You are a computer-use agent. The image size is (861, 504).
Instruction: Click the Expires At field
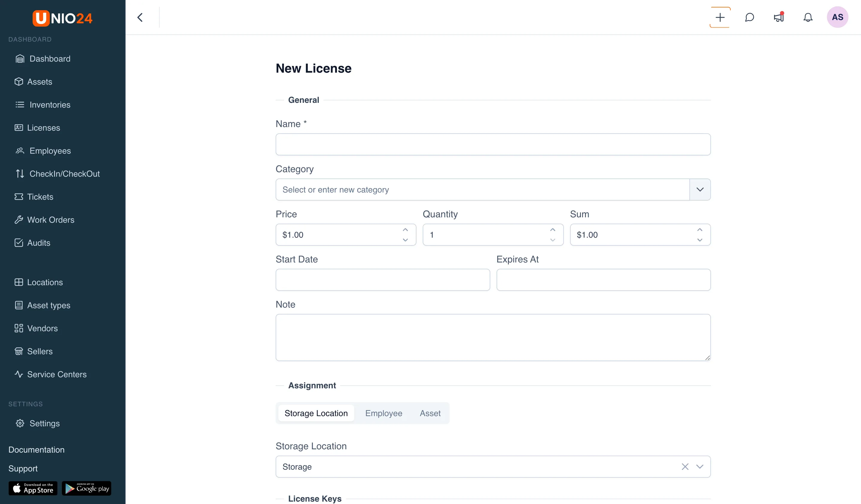tap(603, 280)
